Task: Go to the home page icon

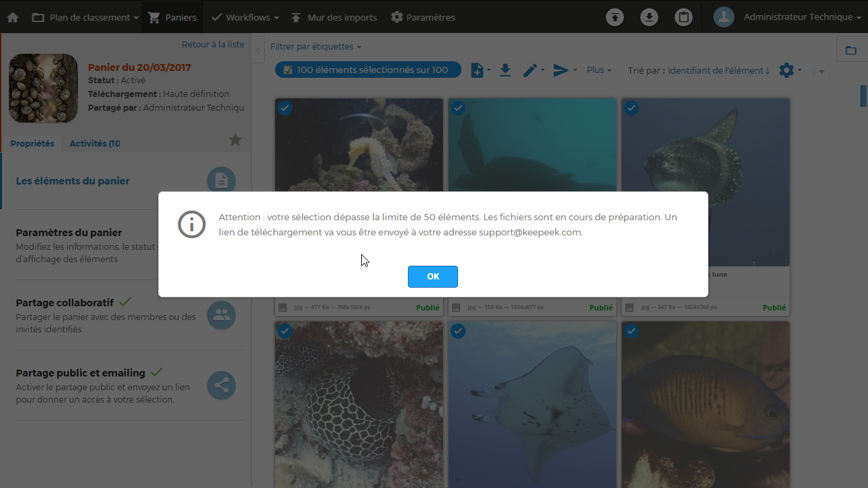Action: pos(12,17)
